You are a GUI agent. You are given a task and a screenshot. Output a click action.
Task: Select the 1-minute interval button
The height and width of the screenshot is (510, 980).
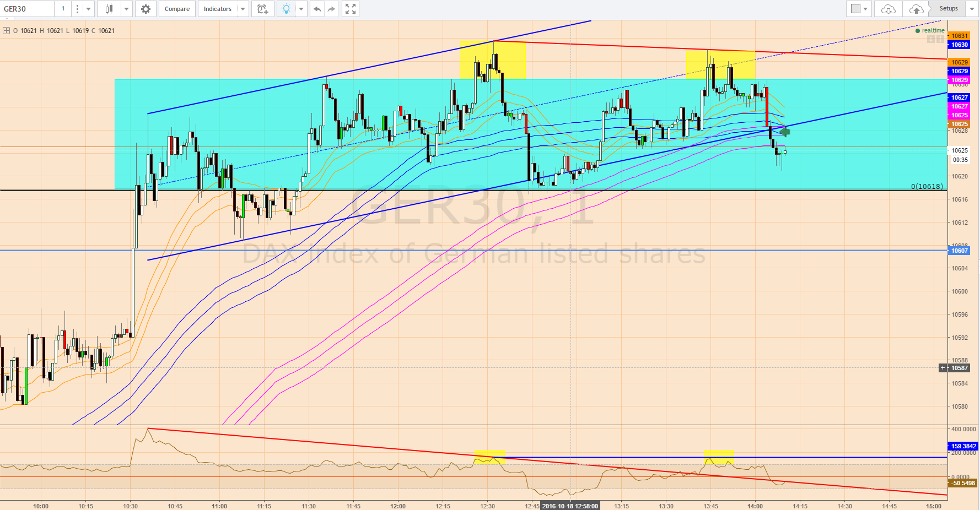coord(63,9)
